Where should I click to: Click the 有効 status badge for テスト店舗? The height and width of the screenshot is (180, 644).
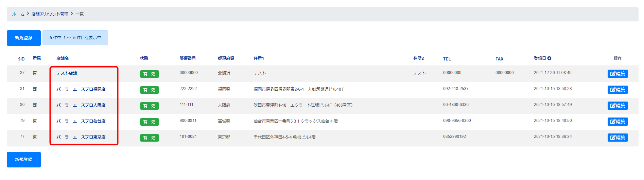pyautogui.click(x=149, y=74)
